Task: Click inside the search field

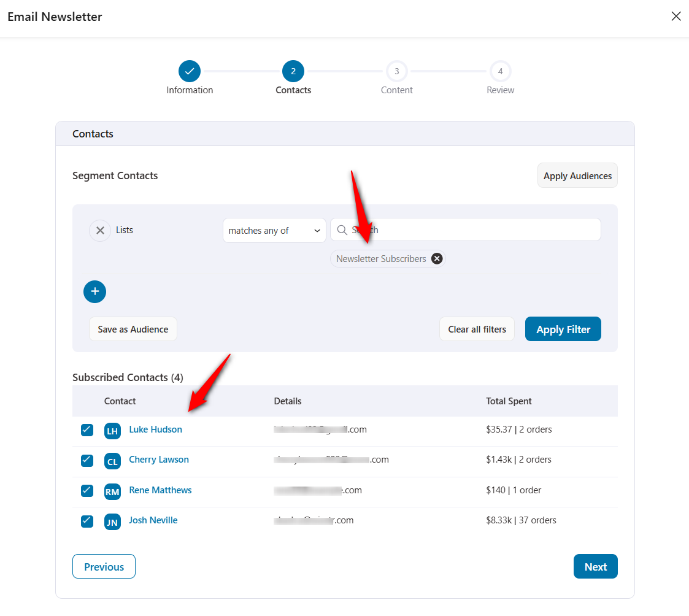Action: [x=429, y=229]
